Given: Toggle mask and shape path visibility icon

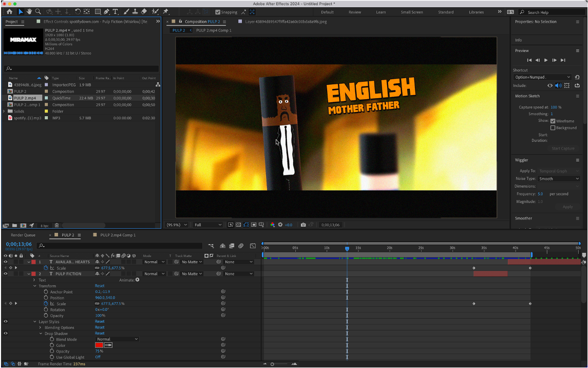Looking at the screenshot, I should click(x=246, y=225).
